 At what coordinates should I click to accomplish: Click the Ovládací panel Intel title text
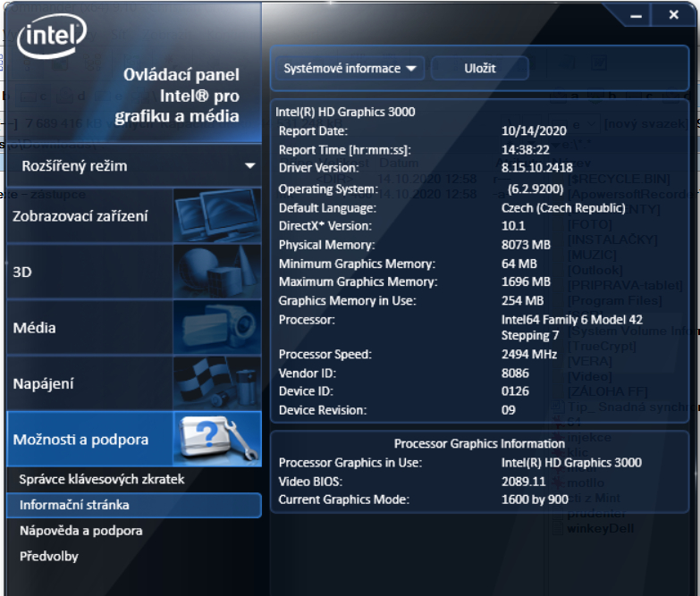pos(177,96)
